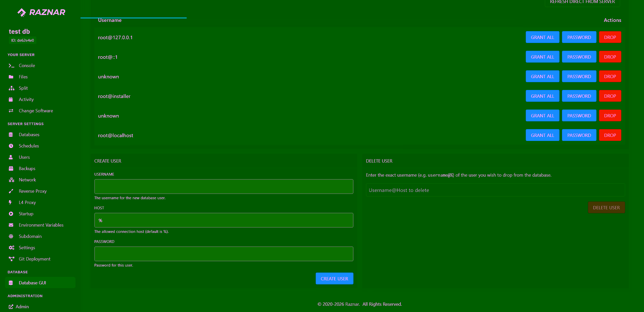
Task: Drop the root@127.0.0.1 user
Action: coord(610,37)
